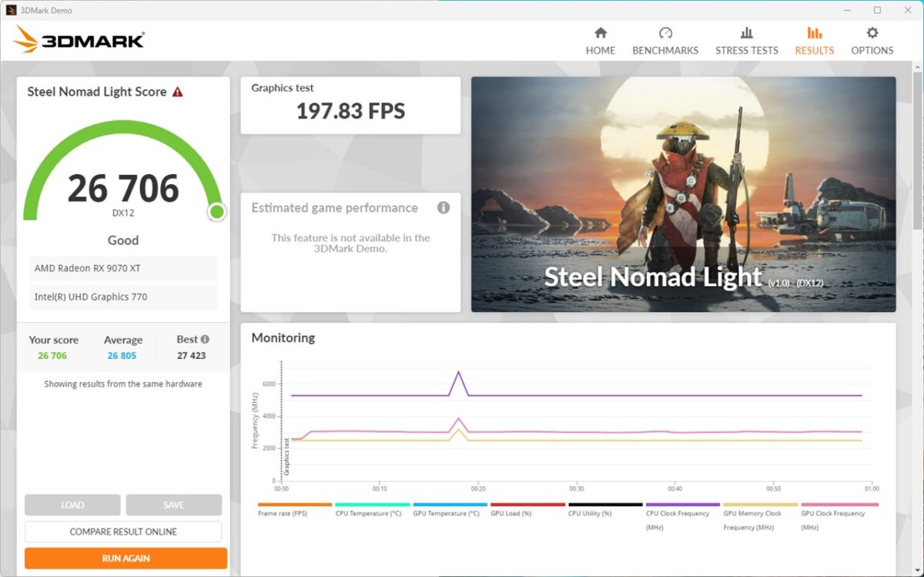The width and height of the screenshot is (924, 577).
Task: Toggle the GPU Load (%) legend series
Action: pyautogui.click(x=511, y=513)
